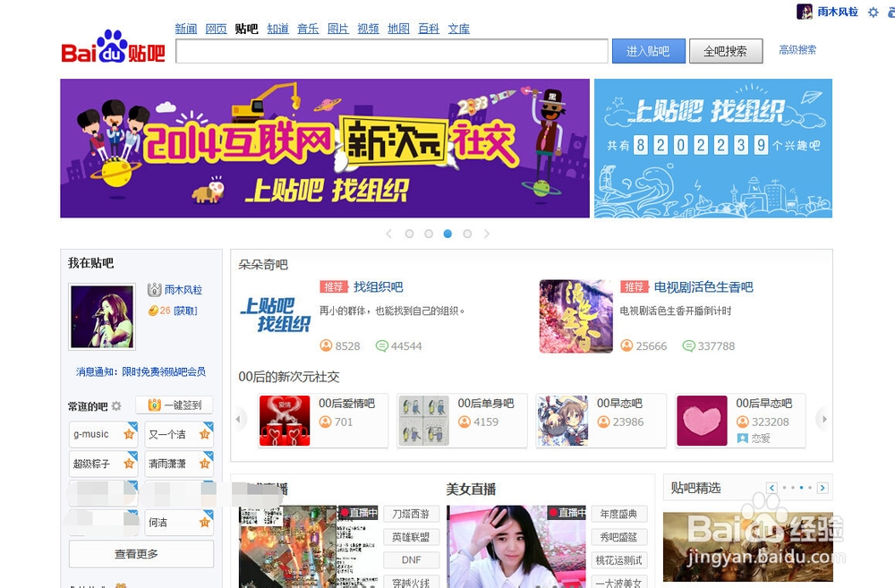Open 视频 in top navigation
895x588 pixels.
(x=368, y=29)
